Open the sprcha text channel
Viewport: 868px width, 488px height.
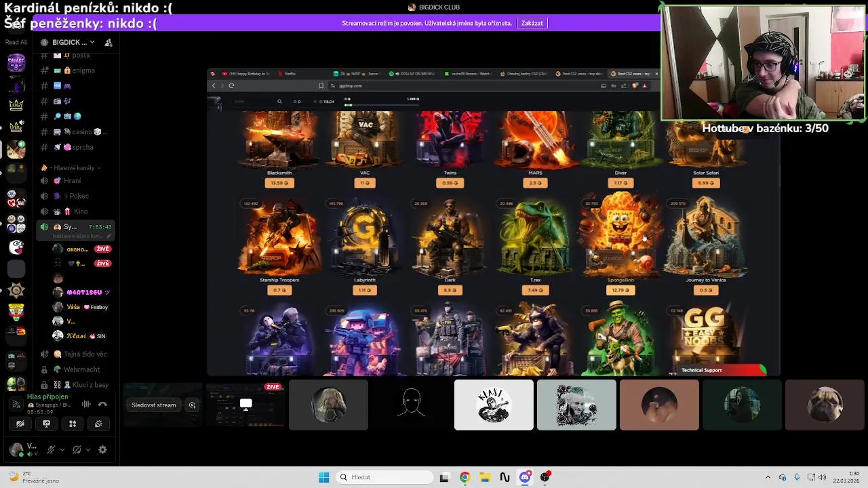pos(76,147)
